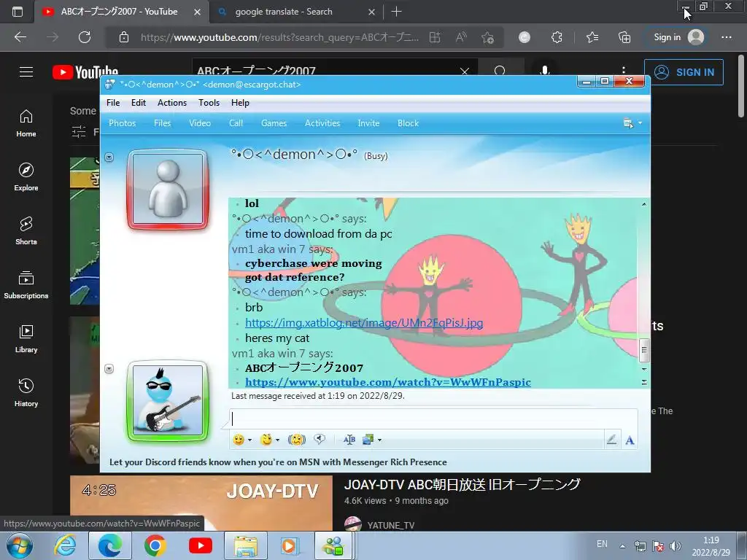Image resolution: width=747 pixels, height=560 pixels.
Task: Open the xatblog cat image link
Action: (364, 323)
